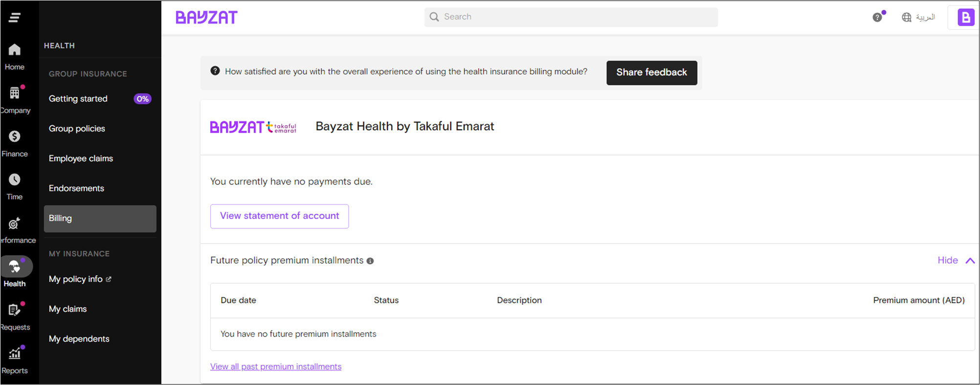Click the globe language icon
Image resolution: width=980 pixels, height=385 pixels.
(x=907, y=18)
